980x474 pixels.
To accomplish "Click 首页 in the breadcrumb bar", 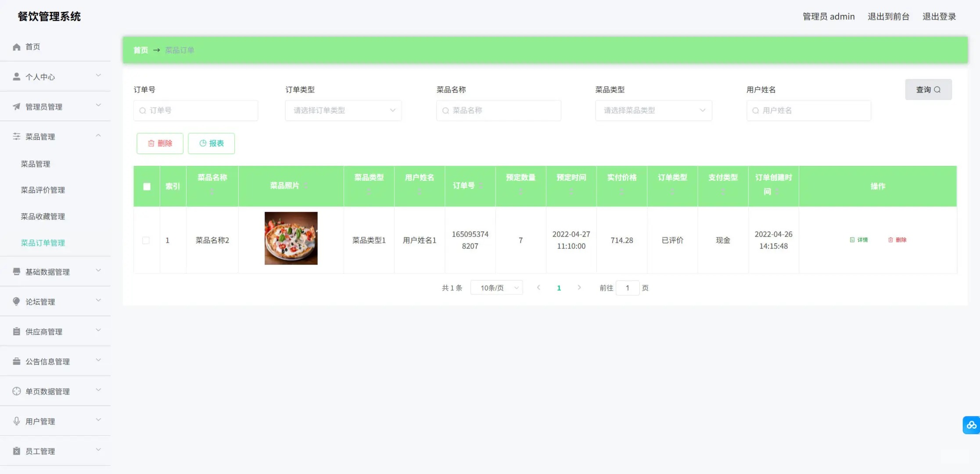I will pos(141,50).
